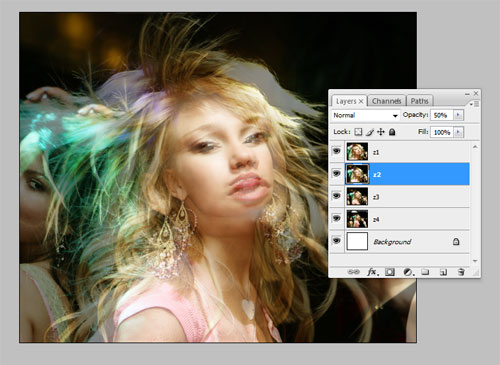
Task: Click the link layers icon
Action: [x=354, y=272]
